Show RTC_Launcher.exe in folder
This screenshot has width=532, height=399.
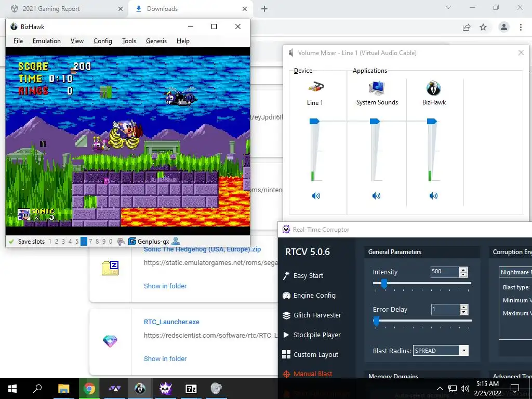(165, 358)
